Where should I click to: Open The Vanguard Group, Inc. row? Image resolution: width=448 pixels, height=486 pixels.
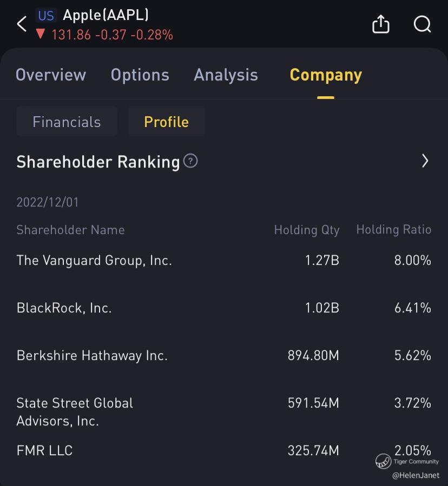[x=94, y=261]
